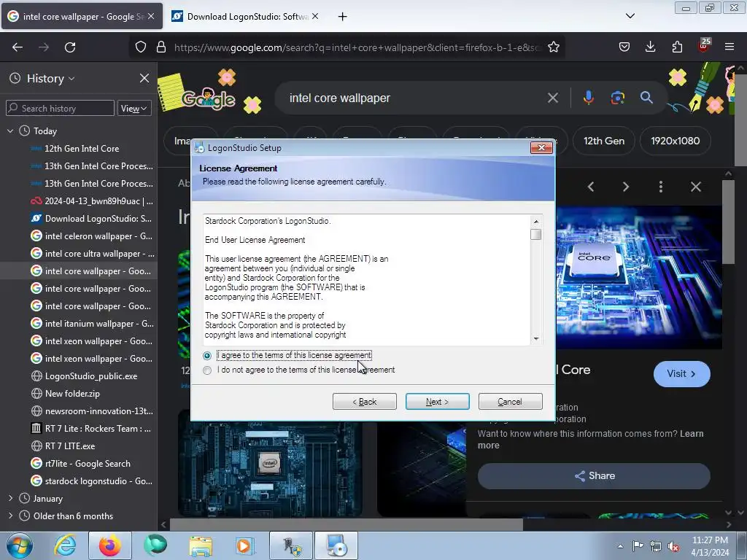Collapse the Today history group
747x560 pixels.
10,131
